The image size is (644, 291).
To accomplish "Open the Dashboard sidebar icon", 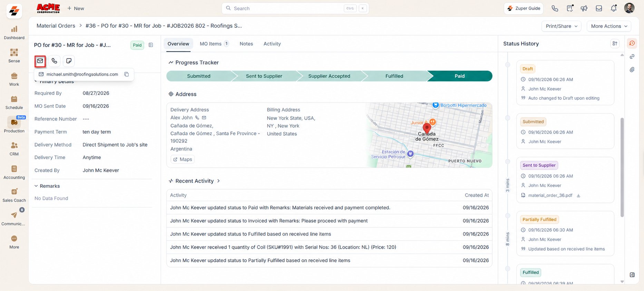I will click(14, 33).
